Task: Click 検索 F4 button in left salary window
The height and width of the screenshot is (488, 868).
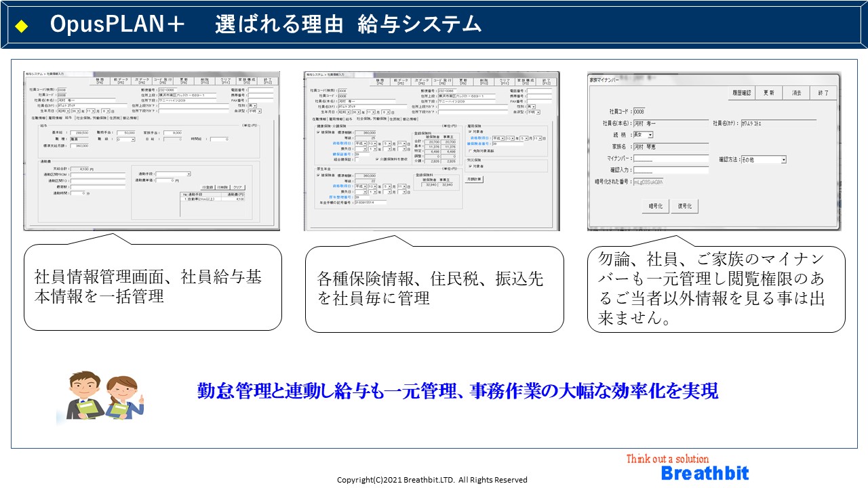Action: click(x=100, y=81)
